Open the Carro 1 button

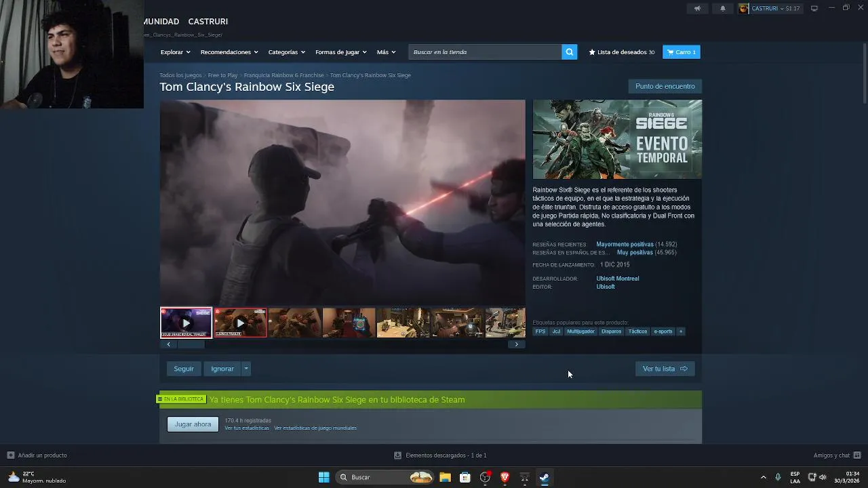pyautogui.click(x=682, y=52)
